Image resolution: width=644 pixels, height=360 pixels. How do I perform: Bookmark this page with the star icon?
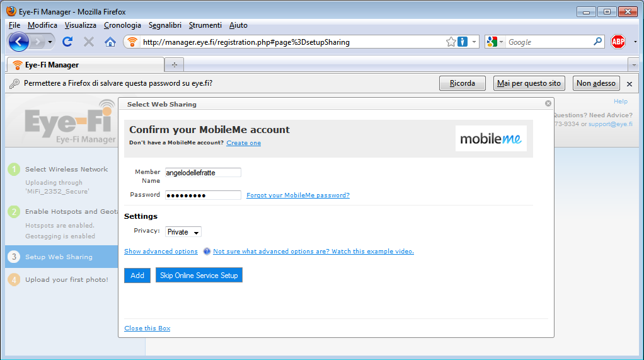pyautogui.click(x=451, y=42)
